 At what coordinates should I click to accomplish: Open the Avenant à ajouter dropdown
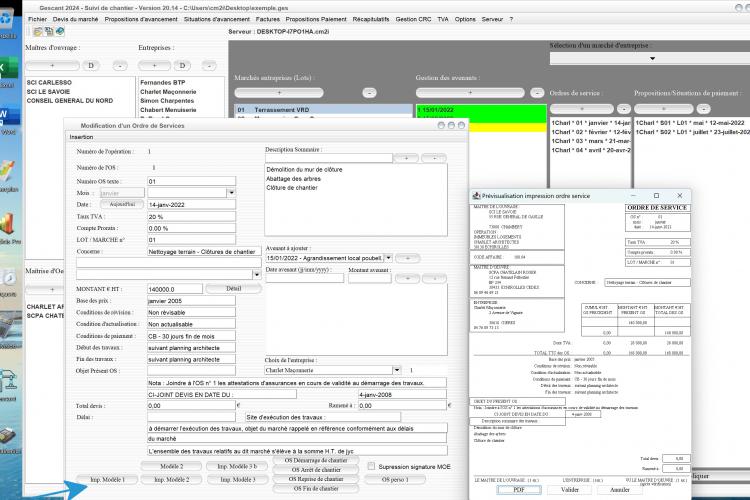coord(388,258)
